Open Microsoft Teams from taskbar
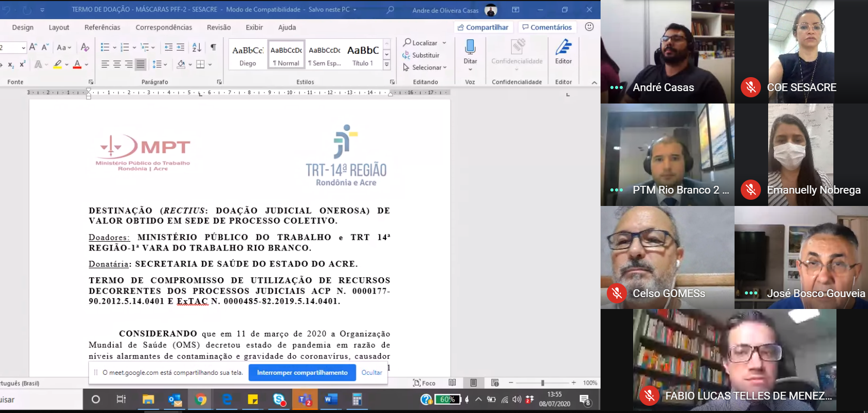The height and width of the screenshot is (413, 868). tap(305, 400)
